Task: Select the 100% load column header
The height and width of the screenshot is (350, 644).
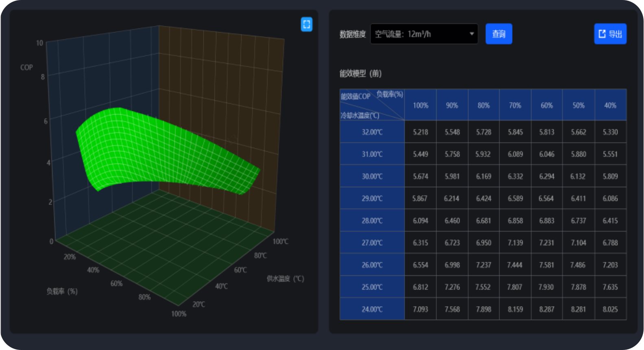Action: pyautogui.click(x=421, y=105)
